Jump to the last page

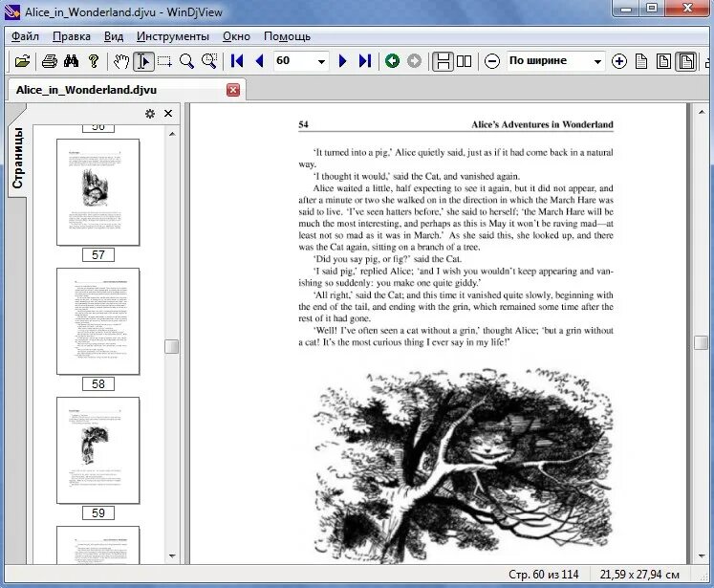click(365, 61)
